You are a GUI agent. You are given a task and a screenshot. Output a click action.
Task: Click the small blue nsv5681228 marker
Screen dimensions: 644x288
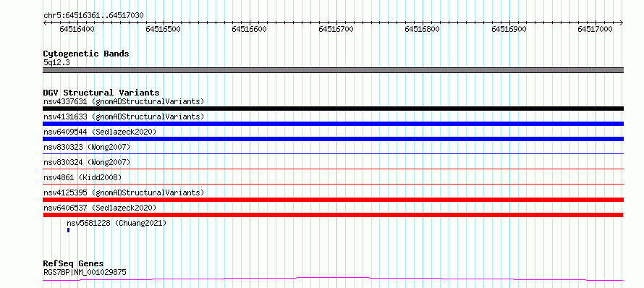(69, 230)
